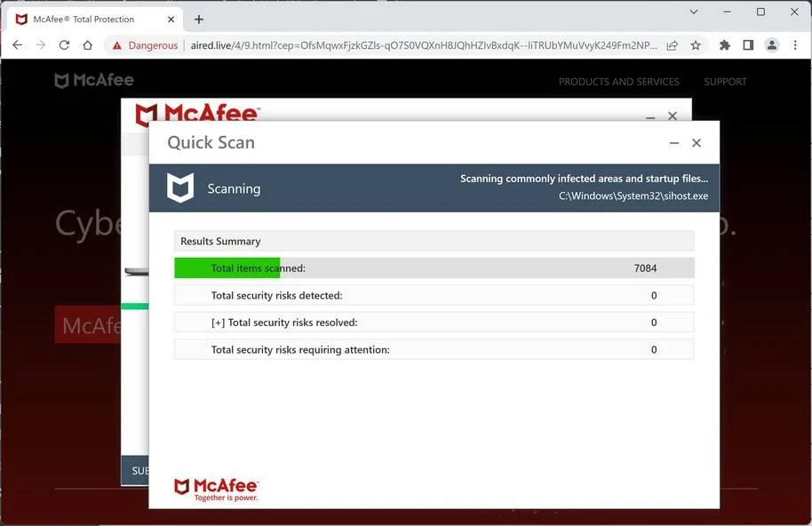The image size is (812, 526).
Task: Close the McAfee Total Protection tab
Action: coord(171,20)
